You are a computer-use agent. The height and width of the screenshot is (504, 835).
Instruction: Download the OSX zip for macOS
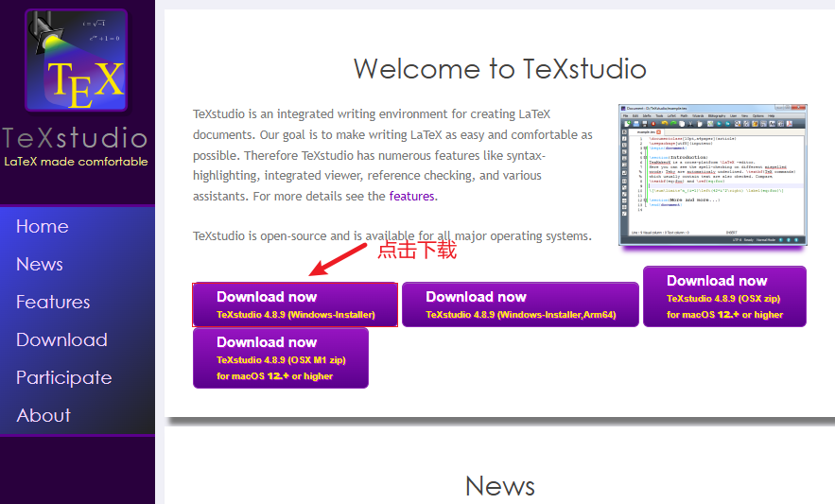[x=724, y=296]
